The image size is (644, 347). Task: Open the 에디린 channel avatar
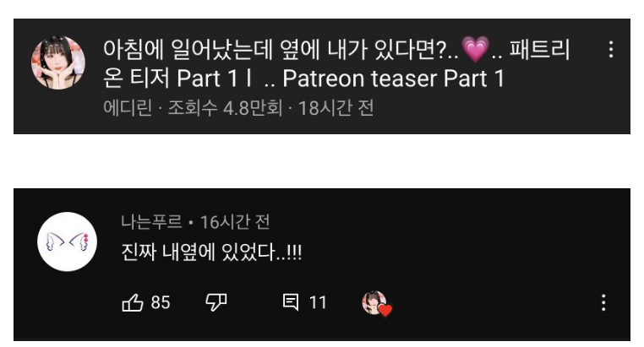(58, 62)
